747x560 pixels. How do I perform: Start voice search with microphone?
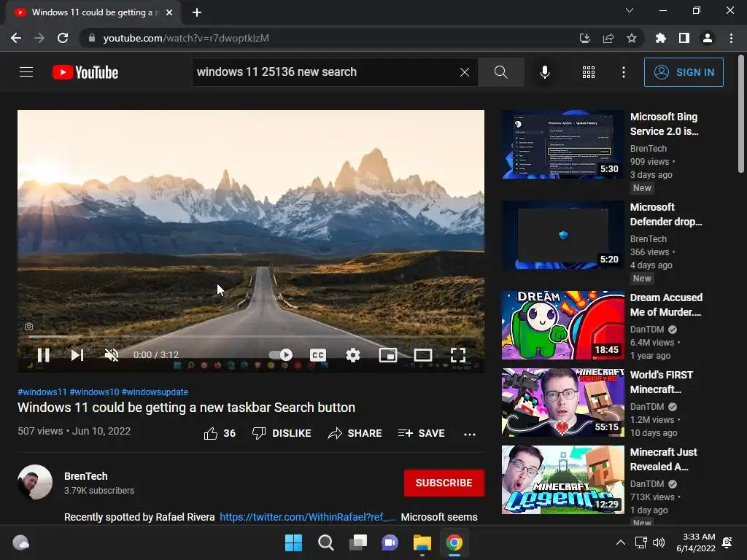click(x=544, y=72)
